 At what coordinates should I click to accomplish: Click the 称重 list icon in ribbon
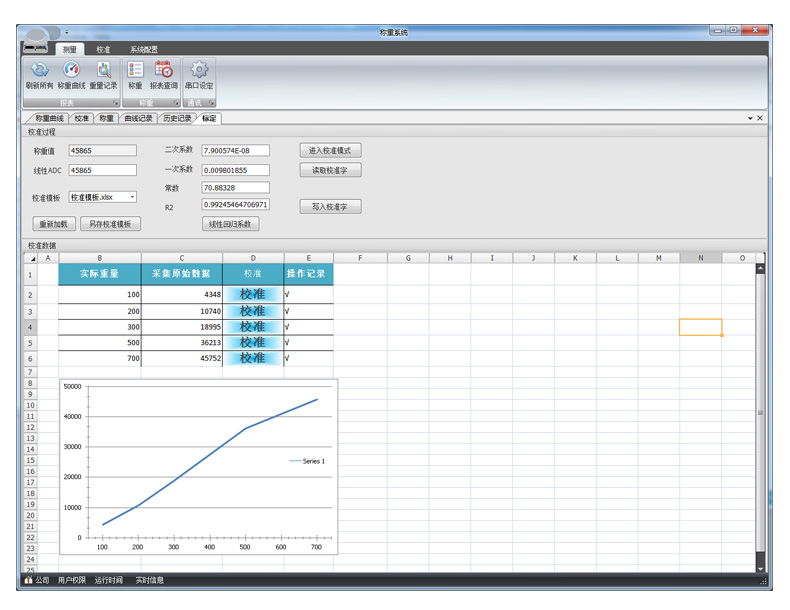[135, 70]
